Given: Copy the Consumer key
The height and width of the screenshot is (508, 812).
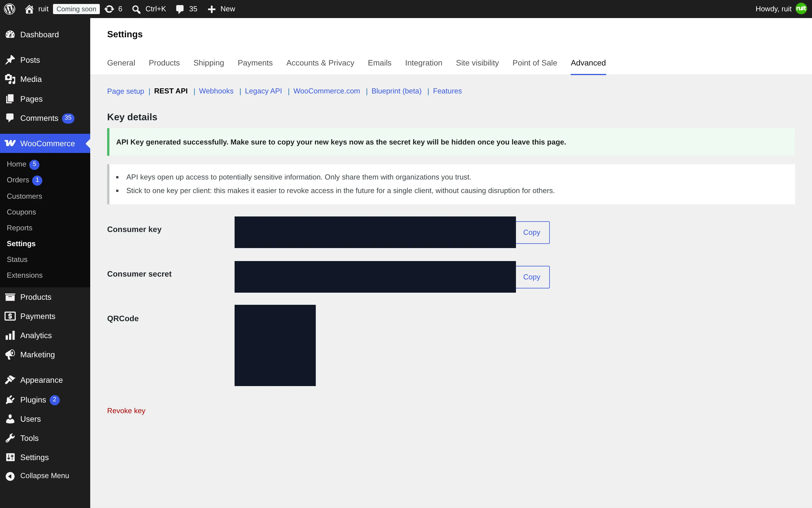Looking at the screenshot, I should 532,233.
